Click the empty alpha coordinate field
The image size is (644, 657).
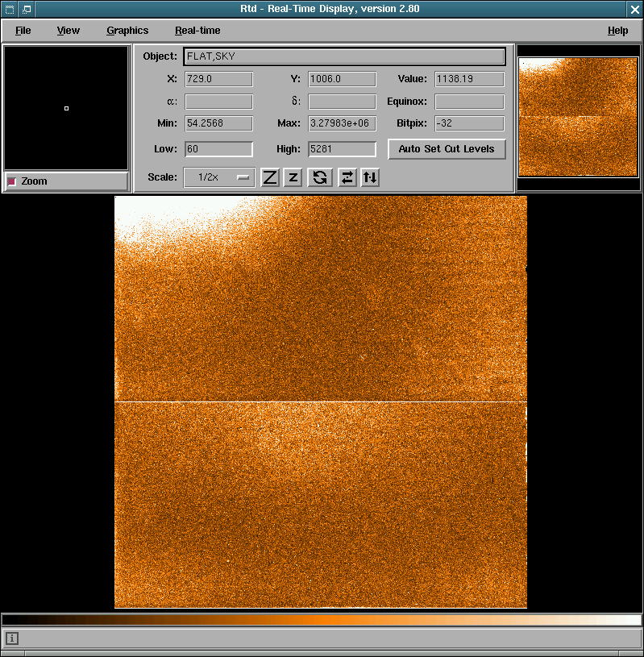(x=218, y=102)
